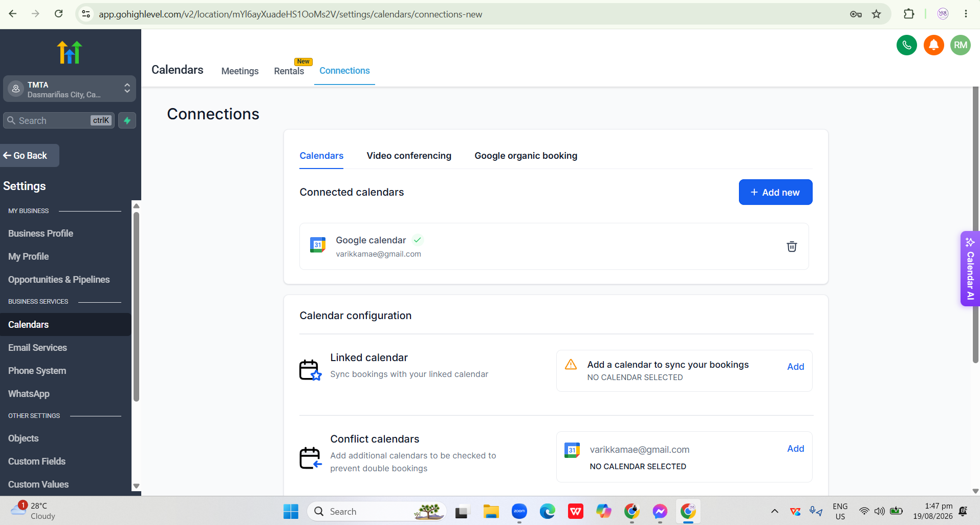Click the browser back arrow
Screen dimensions: 980x525
coord(13,14)
